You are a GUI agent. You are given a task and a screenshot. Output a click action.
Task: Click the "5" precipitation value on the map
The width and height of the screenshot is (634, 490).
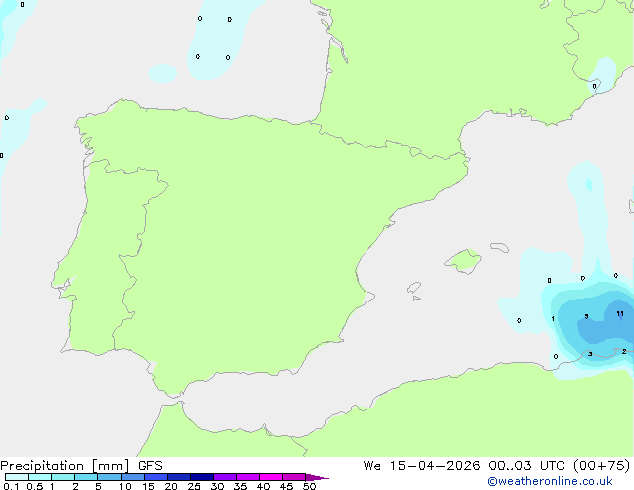pyautogui.click(x=586, y=316)
